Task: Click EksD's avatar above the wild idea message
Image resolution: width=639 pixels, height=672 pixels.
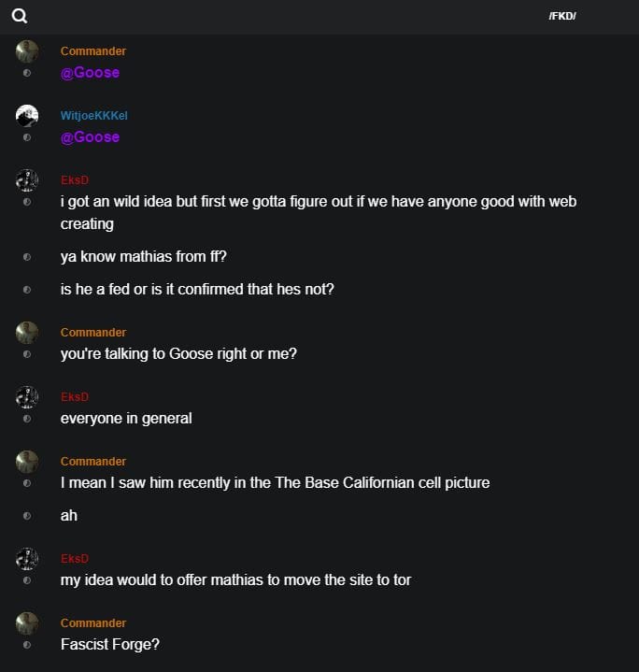Action: click(x=27, y=180)
